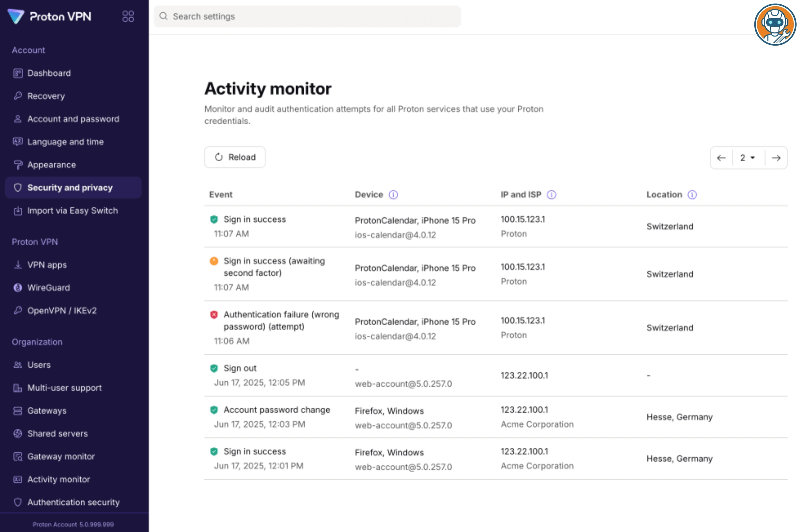Screen dimensions: 800x532
Task: Click the orange awaiting second factor icon
Action: point(214,261)
